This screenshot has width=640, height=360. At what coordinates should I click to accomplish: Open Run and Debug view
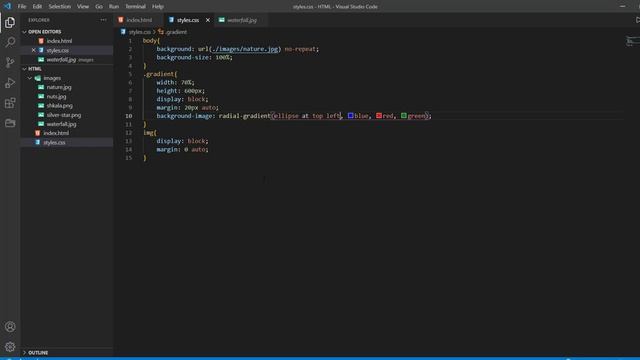click(x=10, y=82)
